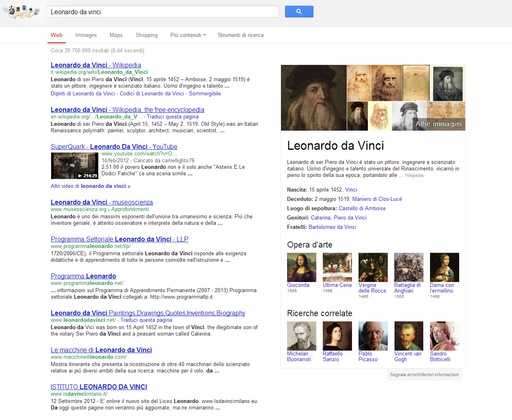Click the Wikipedia source link in panel
The image size is (512, 420).
point(414,175)
